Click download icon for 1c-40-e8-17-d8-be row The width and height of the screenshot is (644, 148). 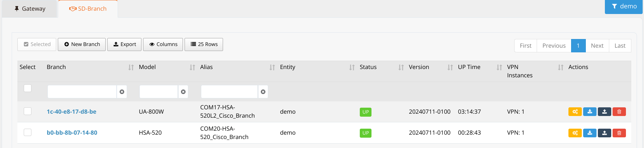tap(589, 112)
